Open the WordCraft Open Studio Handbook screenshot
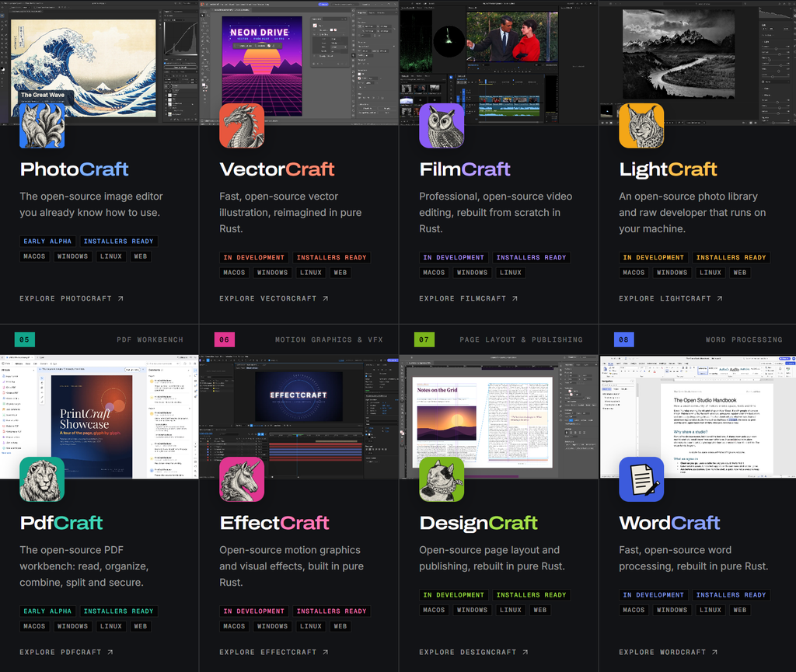Viewport: 796px width, 672px height. [697, 417]
